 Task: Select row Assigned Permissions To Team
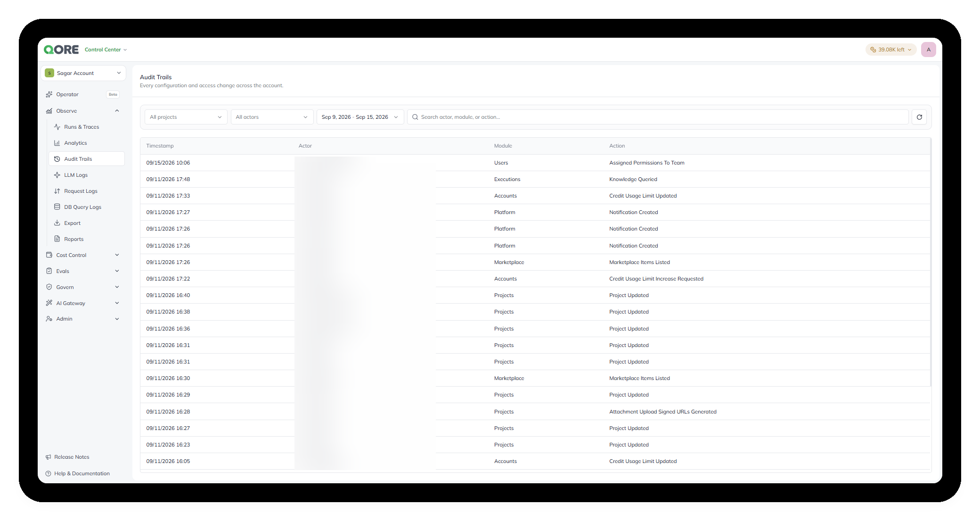click(535, 163)
